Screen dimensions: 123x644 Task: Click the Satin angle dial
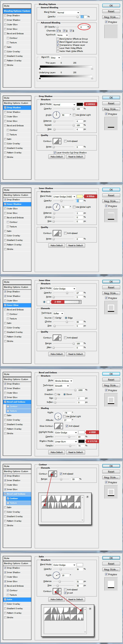point(56,575)
